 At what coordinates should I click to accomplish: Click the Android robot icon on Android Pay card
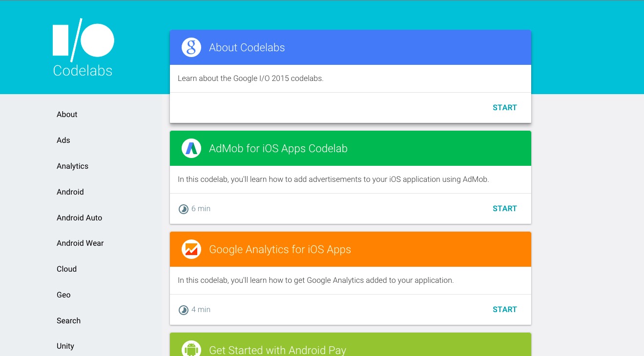coord(191,348)
